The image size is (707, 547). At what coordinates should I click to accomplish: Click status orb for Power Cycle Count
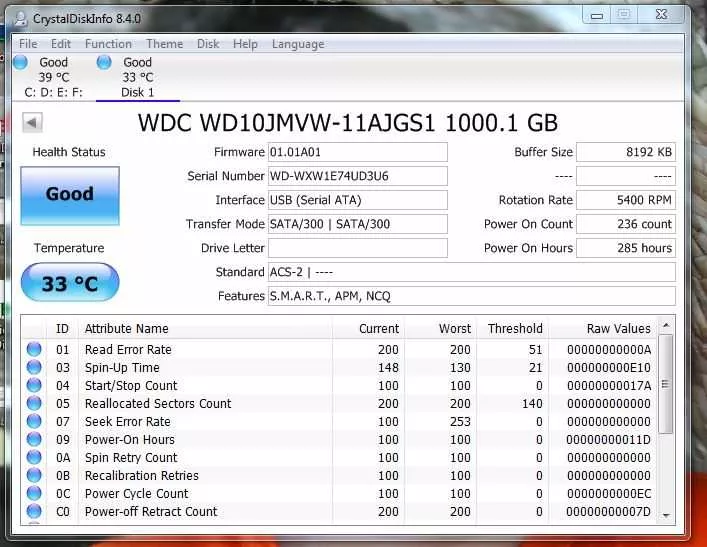point(34,493)
